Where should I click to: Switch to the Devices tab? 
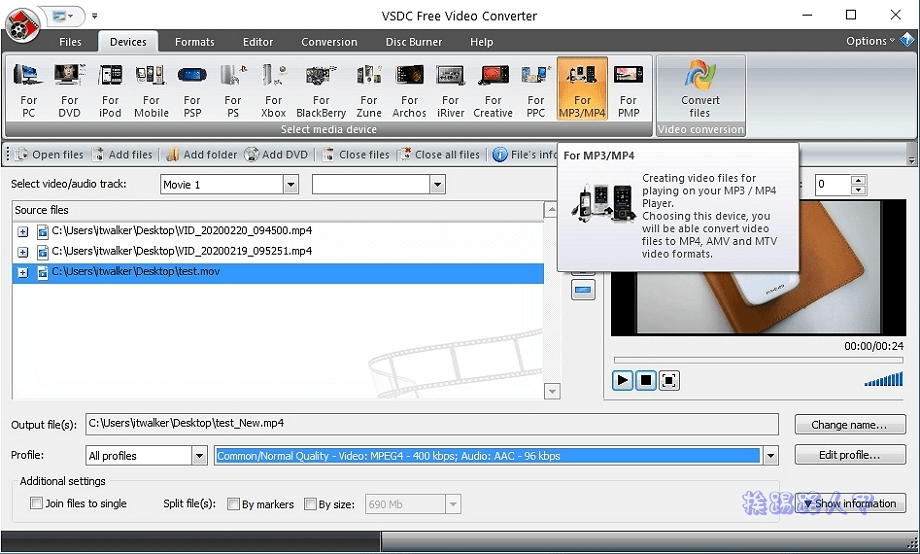(128, 42)
